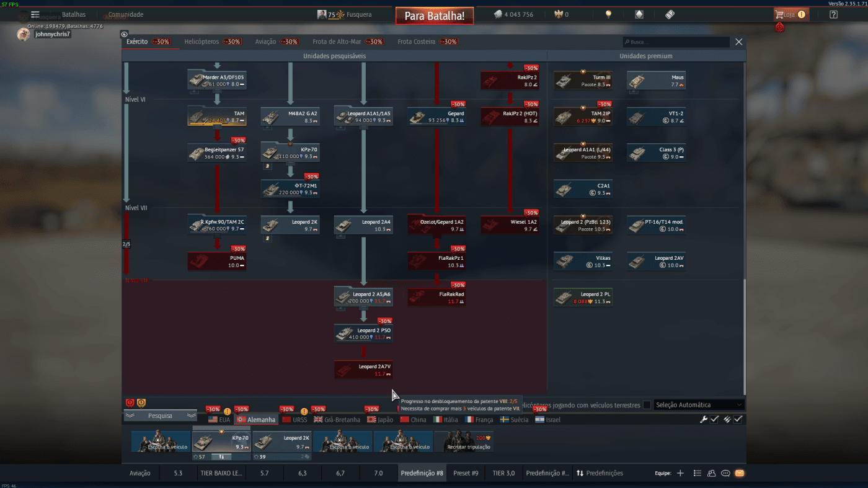Select the Exército tab
Viewport: 868px width, 488px height.
tap(148, 42)
